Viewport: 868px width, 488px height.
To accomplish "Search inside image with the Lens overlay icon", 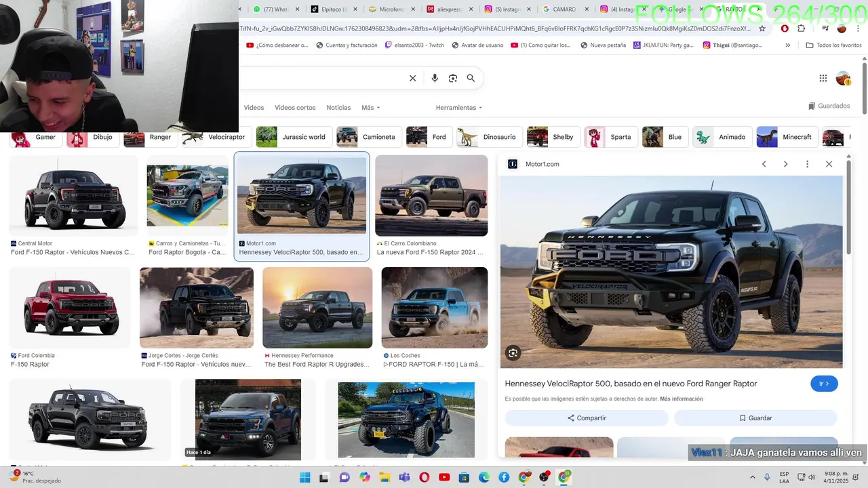I will point(513,352).
